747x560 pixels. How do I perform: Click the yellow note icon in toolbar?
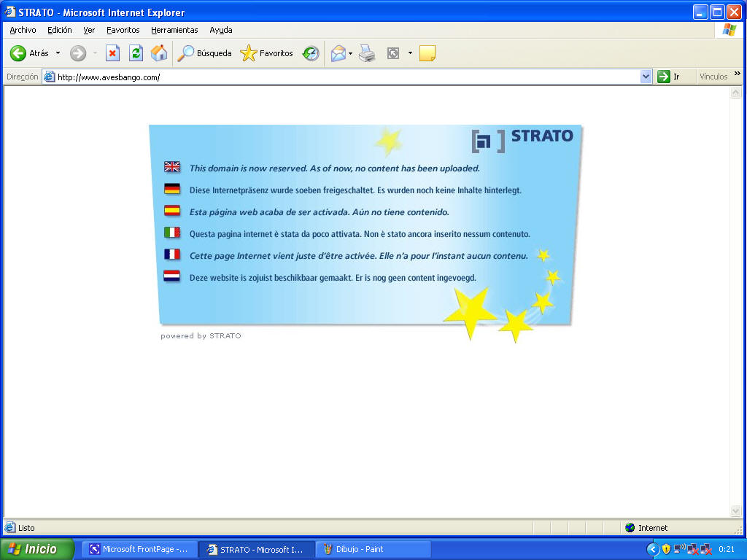(427, 53)
